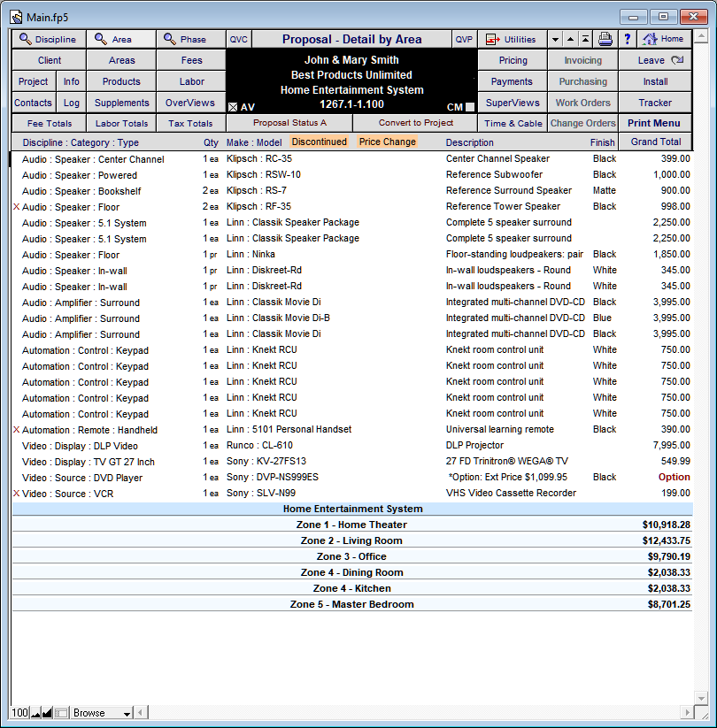
Task: Click the horizontal scrollbar left arrow
Action: pyautogui.click(x=141, y=712)
